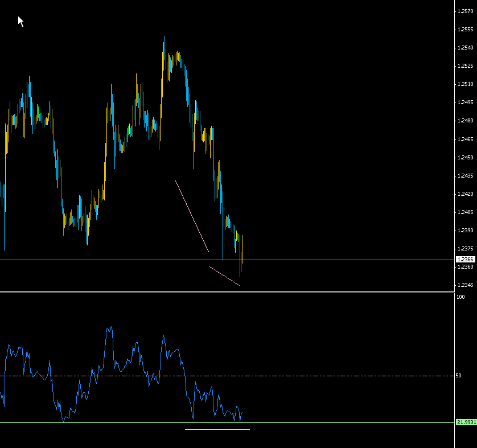Viewport: 477px width, 448px height.
Task: Click the 1.2420 price scale label
Action: point(466,194)
